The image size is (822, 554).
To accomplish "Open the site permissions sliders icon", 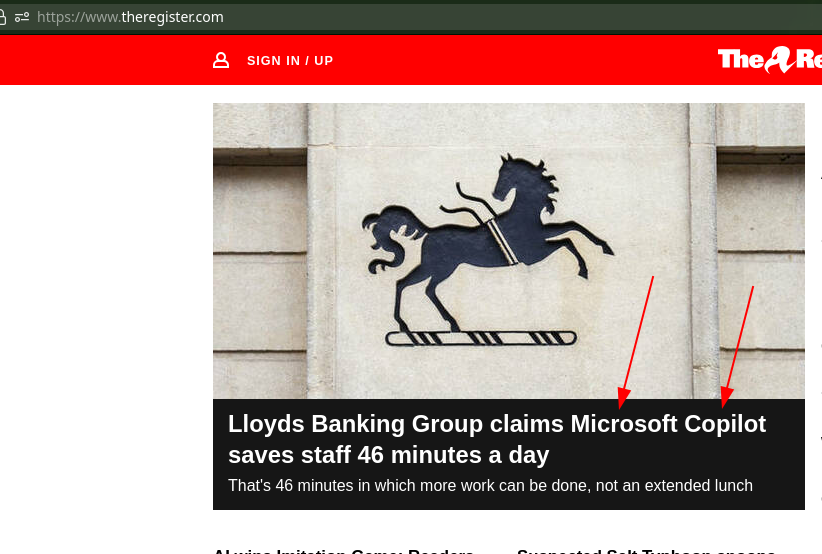I will (x=21, y=17).
